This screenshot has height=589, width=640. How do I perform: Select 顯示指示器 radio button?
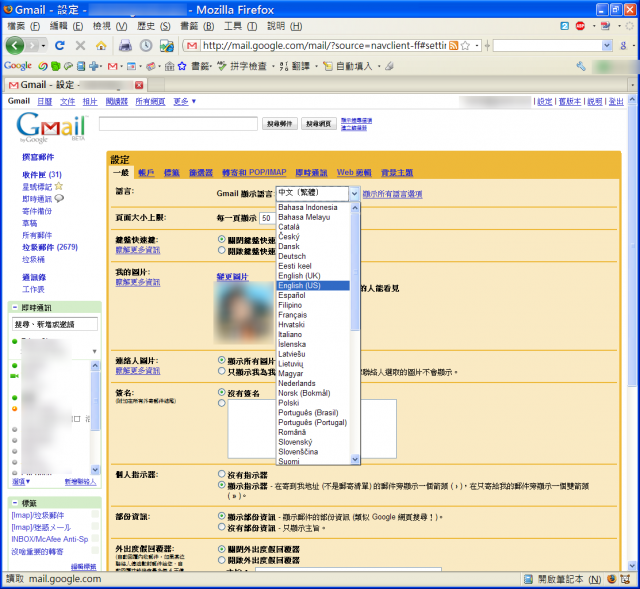(222, 485)
